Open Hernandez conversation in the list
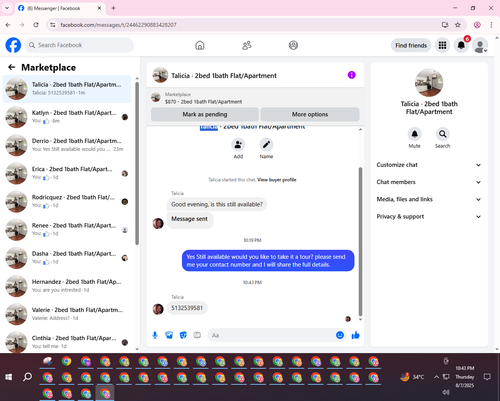Image resolution: width=500 pixels, height=401 pixels. [x=67, y=286]
